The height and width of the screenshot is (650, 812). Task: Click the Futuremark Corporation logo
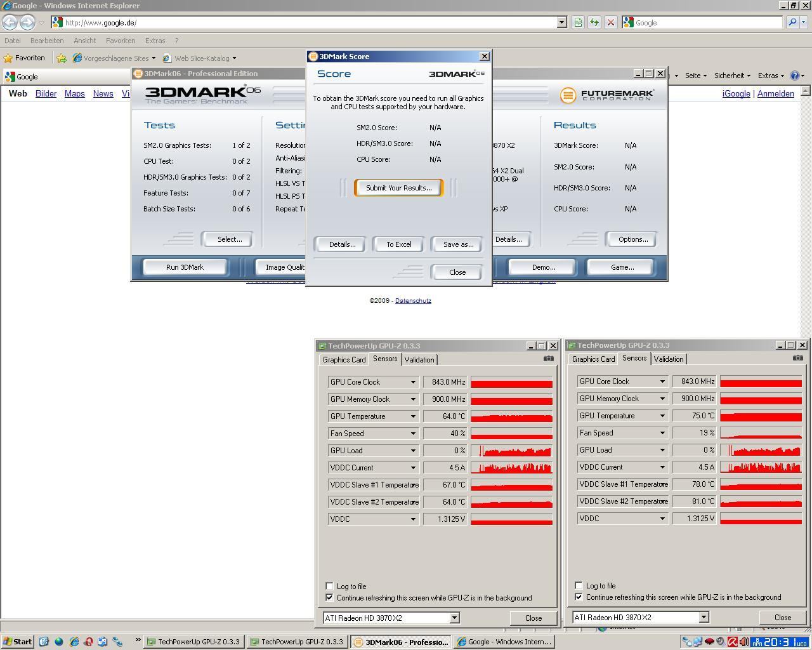pos(606,95)
